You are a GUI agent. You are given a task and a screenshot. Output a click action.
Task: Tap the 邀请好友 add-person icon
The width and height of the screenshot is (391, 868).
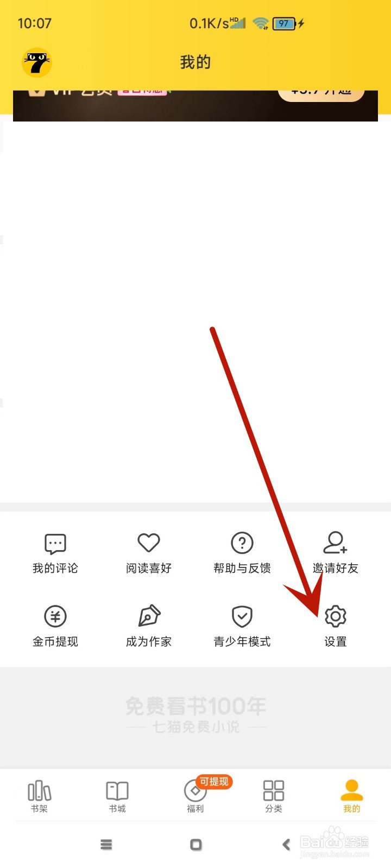[335, 542]
